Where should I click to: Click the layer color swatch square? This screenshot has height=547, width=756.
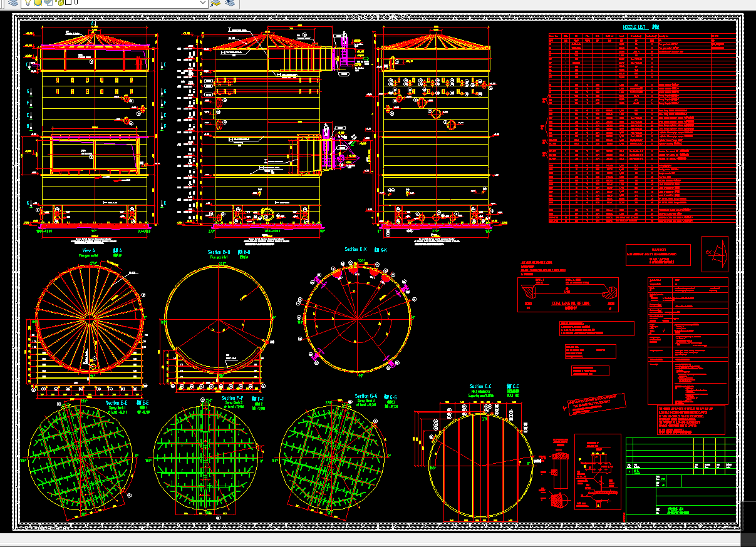[67, 3]
